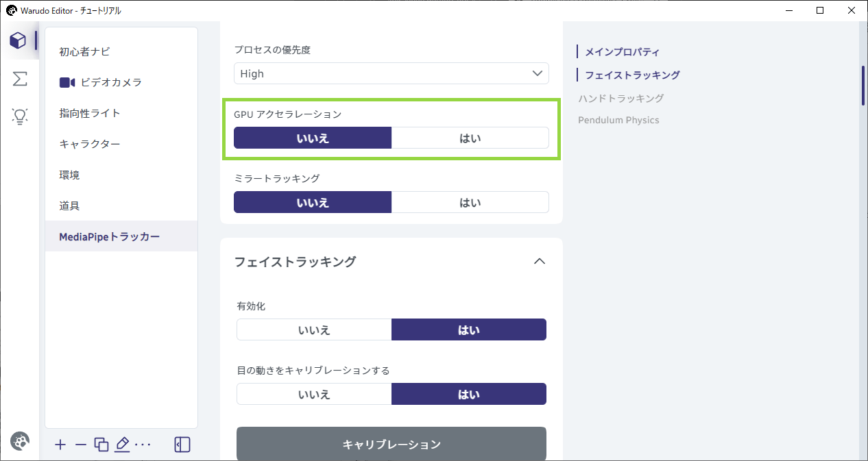Add a new asset with the plus icon

pos(60,445)
